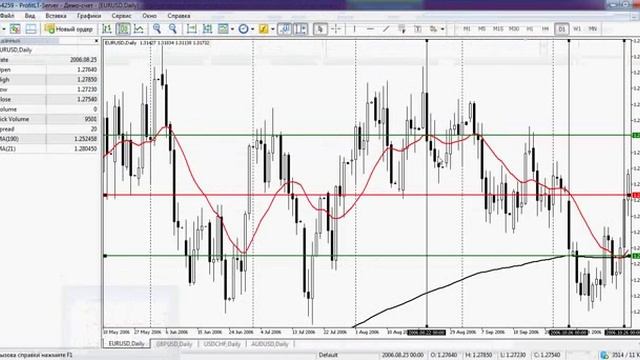The image size is (640, 360).
Task: Close the Data Window panel
Action: [96, 41]
